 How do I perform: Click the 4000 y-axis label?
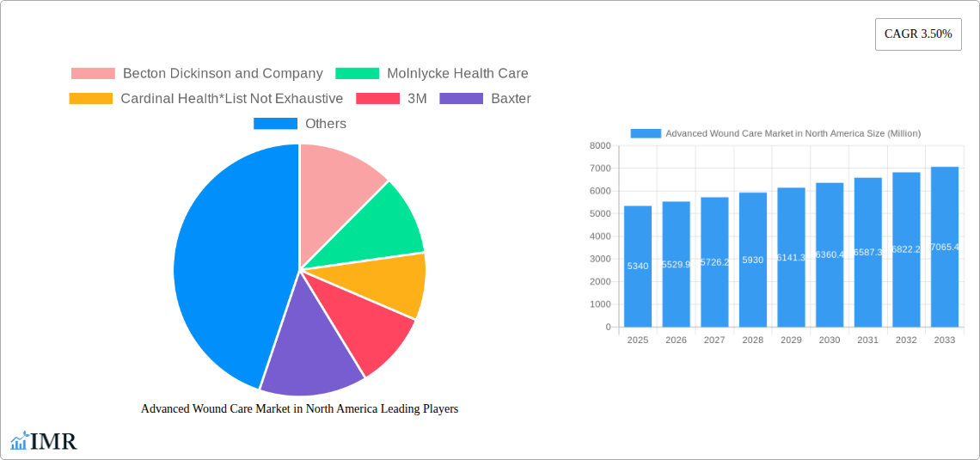coord(600,236)
